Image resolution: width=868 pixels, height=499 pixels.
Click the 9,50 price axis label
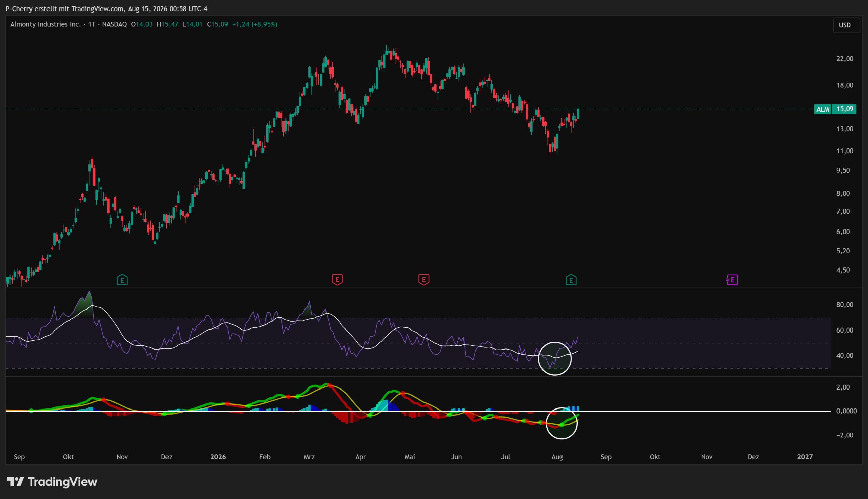[843, 170]
